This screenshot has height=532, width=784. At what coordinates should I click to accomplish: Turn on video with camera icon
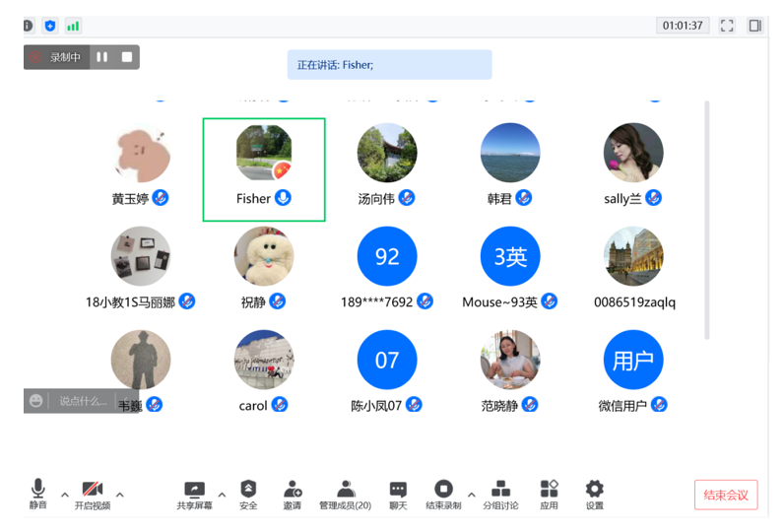93,494
